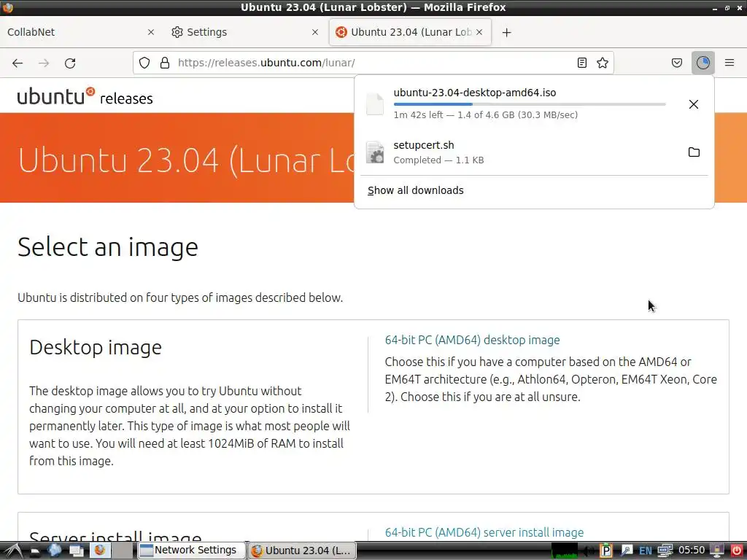
Task: Click the forward navigation arrow
Action: pyautogui.click(x=44, y=63)
